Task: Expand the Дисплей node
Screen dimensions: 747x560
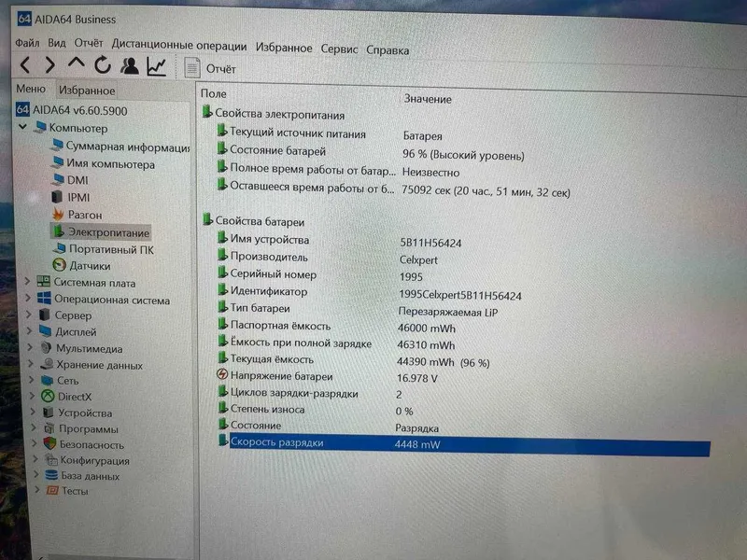Action: [x=30, y=331]
